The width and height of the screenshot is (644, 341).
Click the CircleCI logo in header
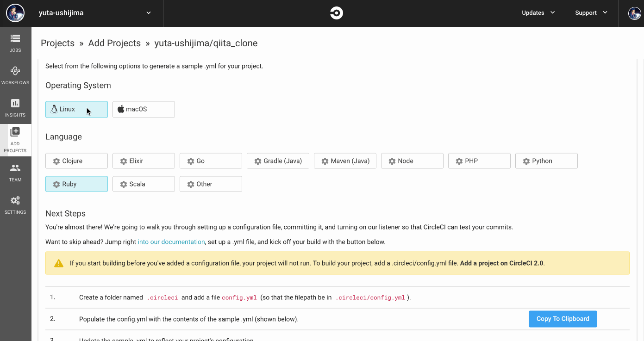[x=337, y=13]
